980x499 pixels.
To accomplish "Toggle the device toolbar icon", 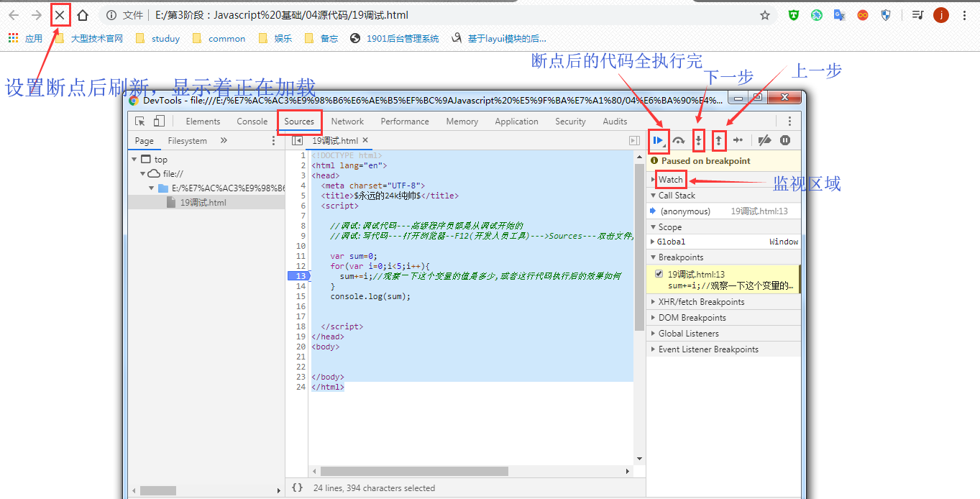I will tap(159, 122).
